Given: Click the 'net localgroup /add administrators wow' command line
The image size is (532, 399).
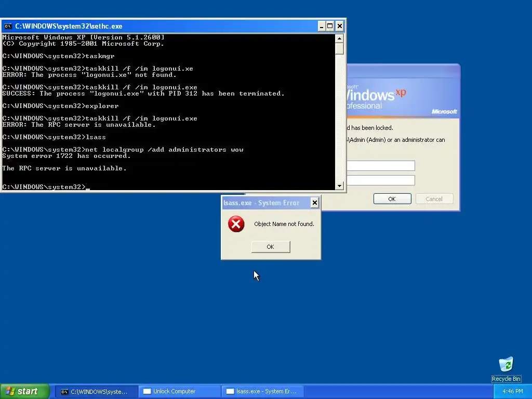Looking at the screenshot, I should 123,150.
